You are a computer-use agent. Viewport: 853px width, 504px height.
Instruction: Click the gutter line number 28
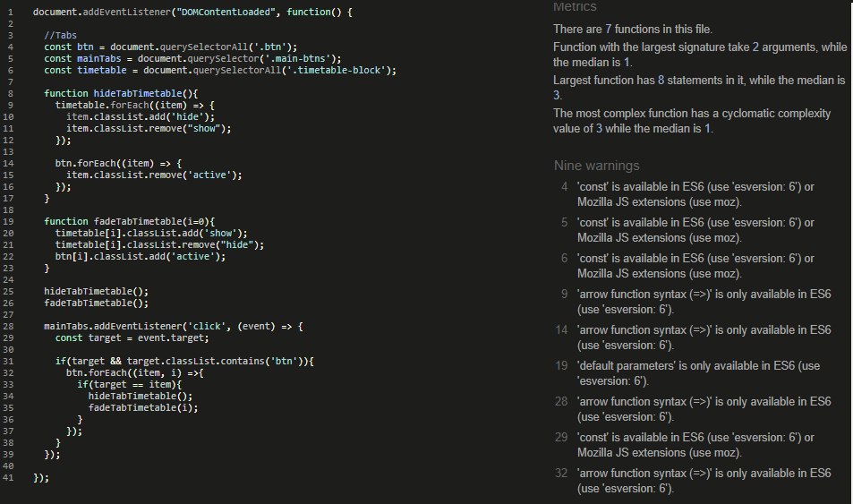click(8, 327)
